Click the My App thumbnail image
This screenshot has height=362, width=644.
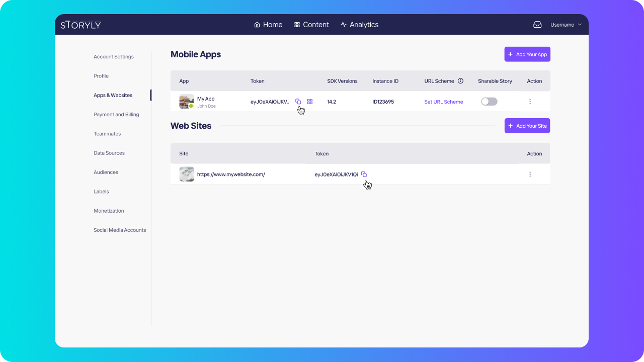tap(187, 102)
